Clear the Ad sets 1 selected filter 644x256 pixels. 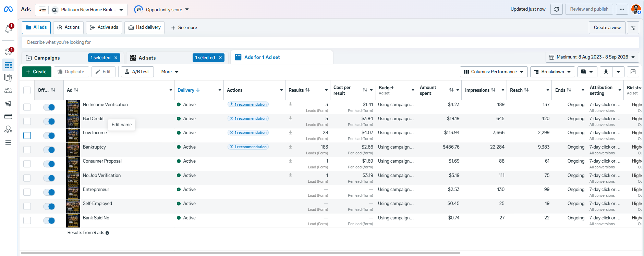coord(220,58)
